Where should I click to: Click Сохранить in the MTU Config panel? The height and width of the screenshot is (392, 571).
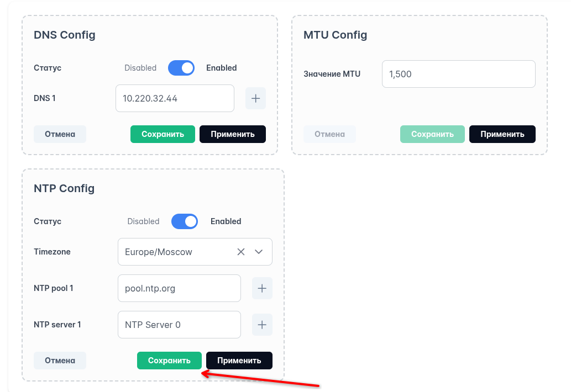coord(432,134)
